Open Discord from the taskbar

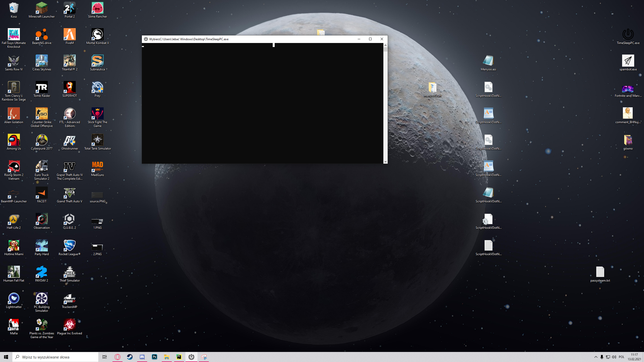click(x=142, y=357)
